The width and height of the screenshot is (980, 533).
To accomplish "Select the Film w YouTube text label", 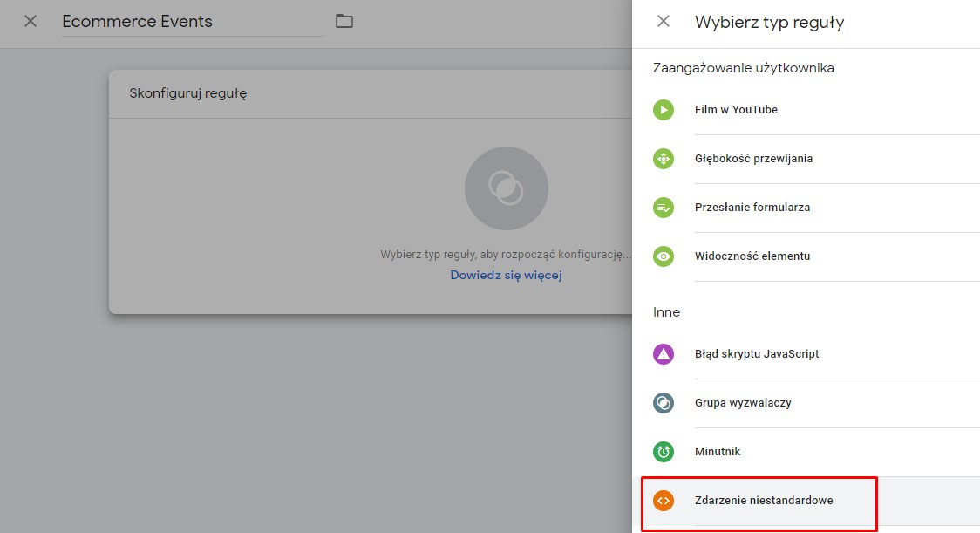I will [x=736, y=110].
